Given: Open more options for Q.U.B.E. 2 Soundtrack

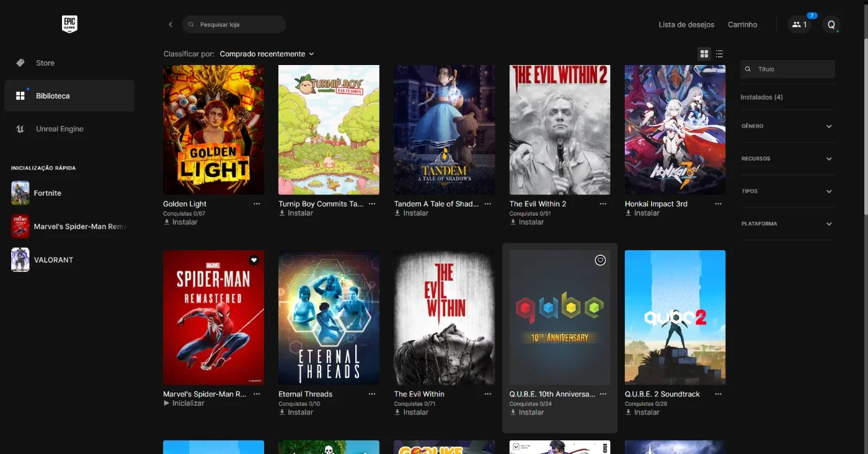Looking at the screenshot, I should pyautogui.click(x=719, y=394).
